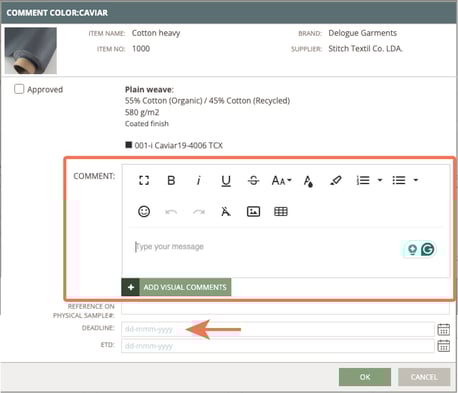Open the ETD calendar picker
458x393 pixels.
click(x=443, y=346)
